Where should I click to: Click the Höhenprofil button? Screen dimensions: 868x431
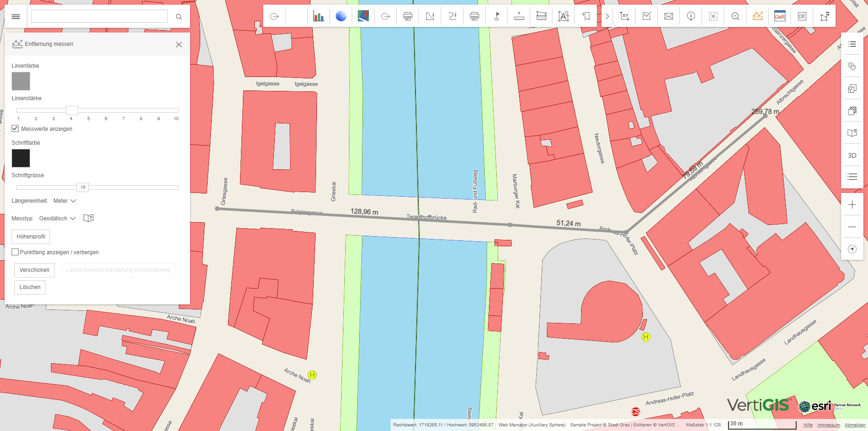[31, 237]
